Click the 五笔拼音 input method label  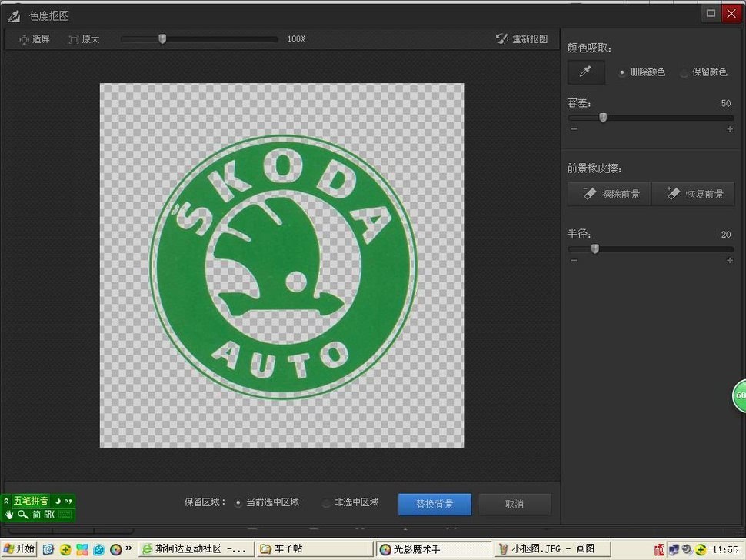click(x=31, y=501)
